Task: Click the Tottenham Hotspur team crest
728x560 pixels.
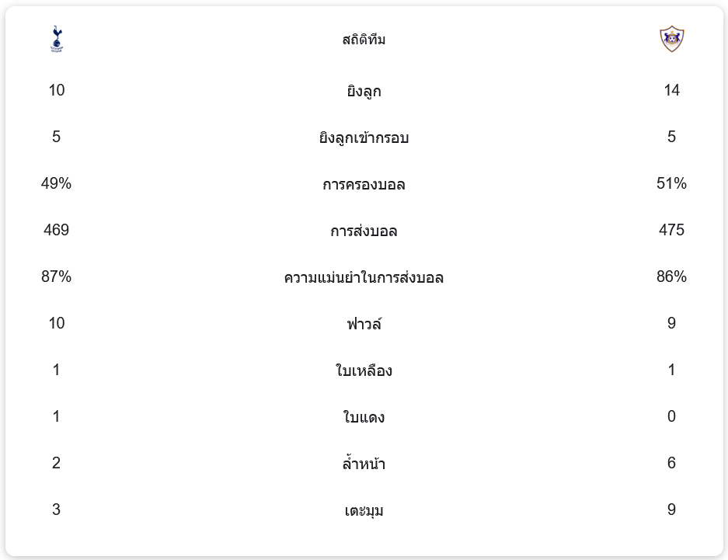Action: 56,39
